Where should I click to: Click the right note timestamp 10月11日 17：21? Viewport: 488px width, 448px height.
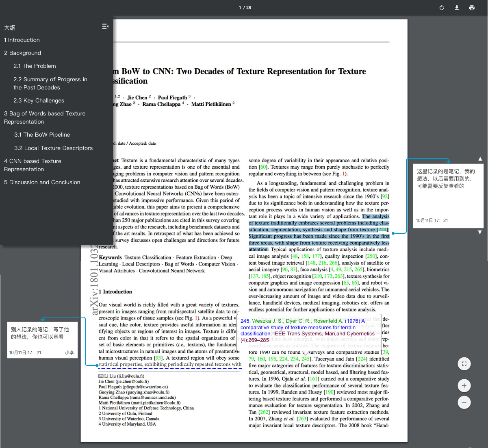tap(432, 220)
